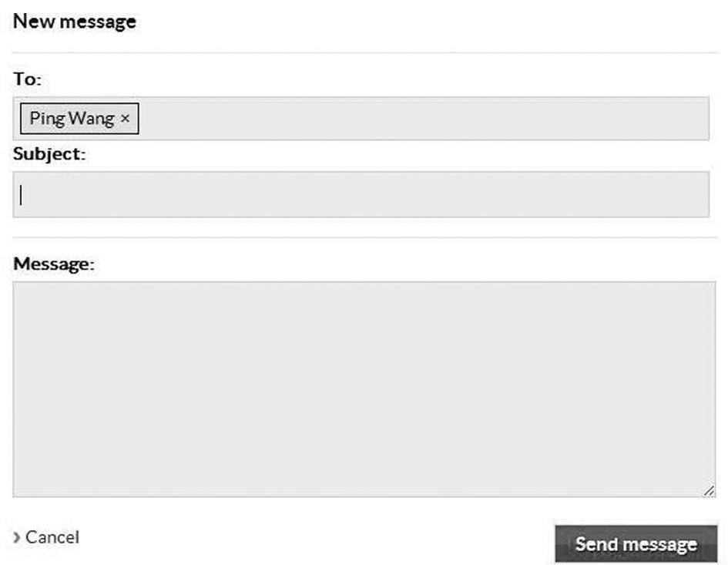The image size is (728, 565).
Task: Click the word "Cancel" text
Action: pos(52,537)
